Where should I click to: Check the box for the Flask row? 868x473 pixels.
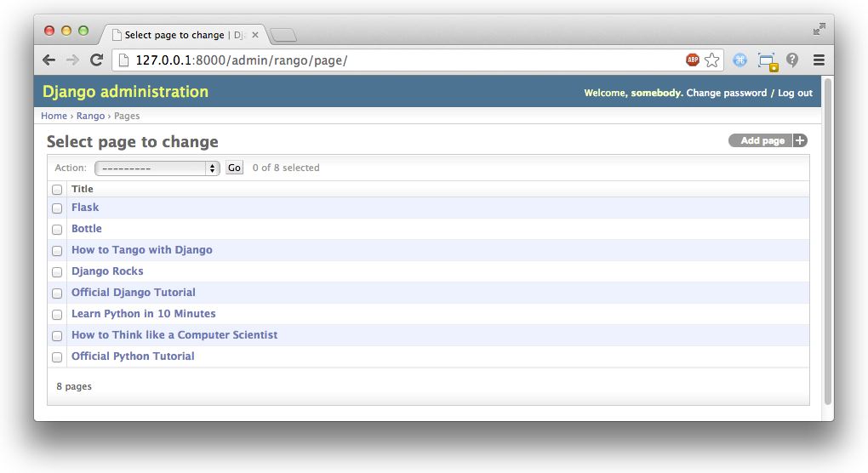pyautogui.click(x=57, y=208)
